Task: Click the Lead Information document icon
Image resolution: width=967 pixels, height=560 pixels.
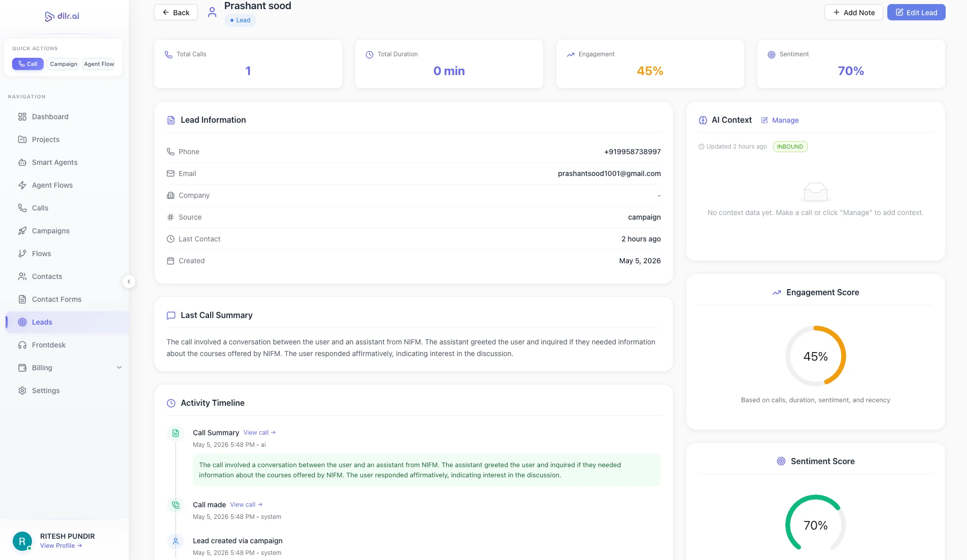Action: coord(171,120)
